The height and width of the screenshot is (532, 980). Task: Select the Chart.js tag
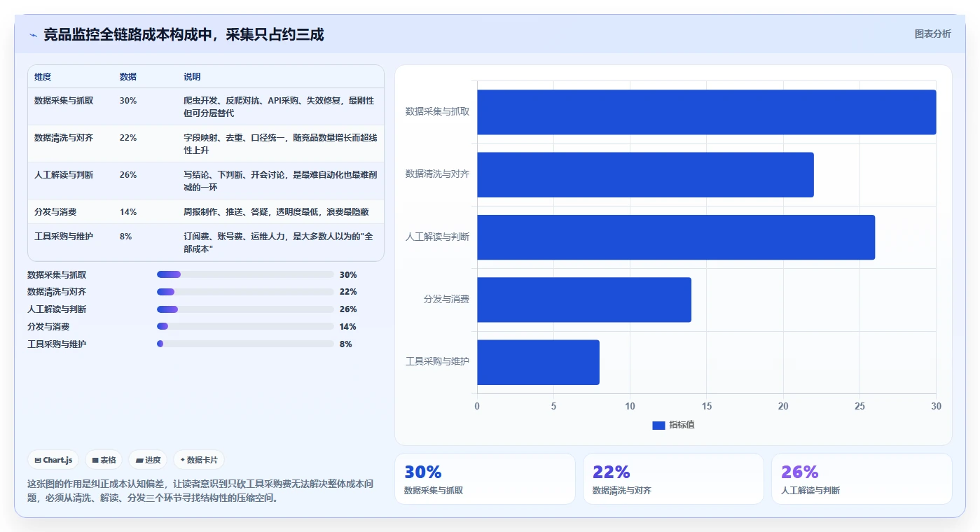pos(53,460)
